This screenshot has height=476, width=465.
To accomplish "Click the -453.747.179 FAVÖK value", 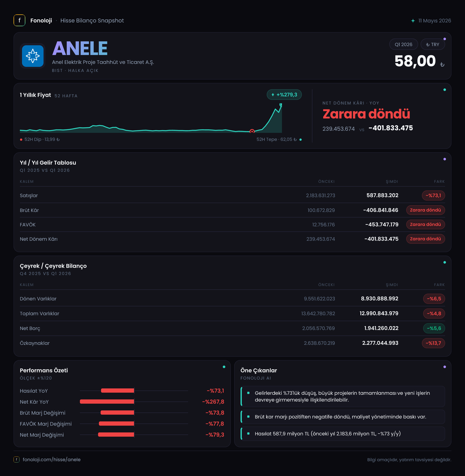I will coord(382,224).
